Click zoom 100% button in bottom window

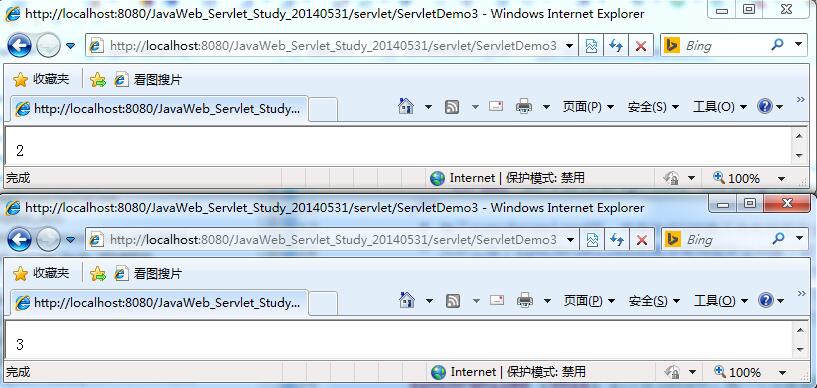[x=738, y=372]
